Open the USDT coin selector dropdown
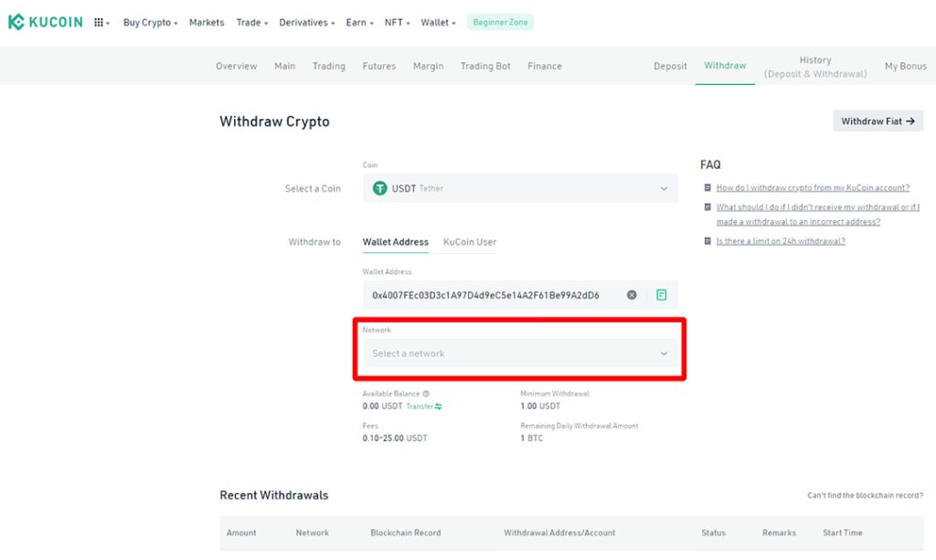Viewport: 936px width, 560px height. [x=520, y=188]
